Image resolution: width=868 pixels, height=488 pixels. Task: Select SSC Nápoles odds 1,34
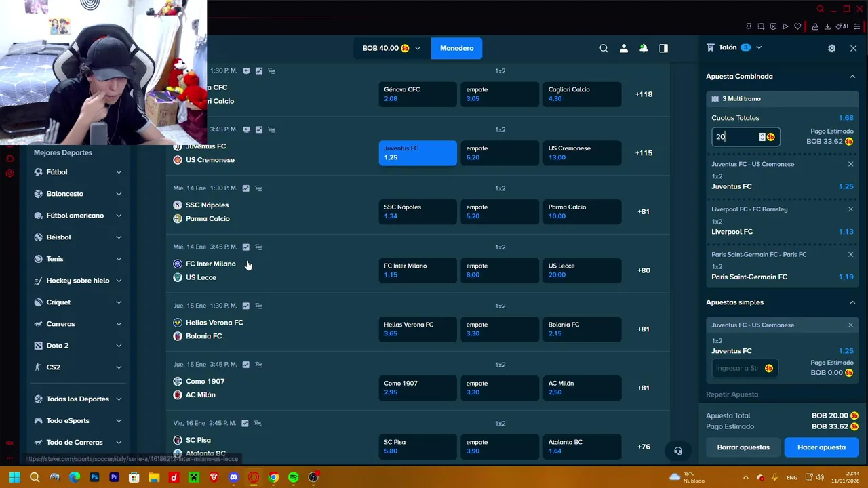pyautogui.click(x=418, y=211)
